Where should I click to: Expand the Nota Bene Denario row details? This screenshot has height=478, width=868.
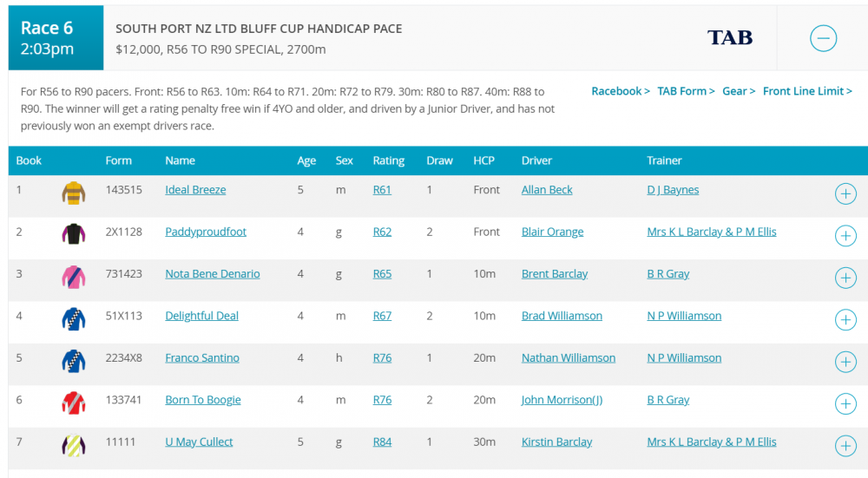845,278
